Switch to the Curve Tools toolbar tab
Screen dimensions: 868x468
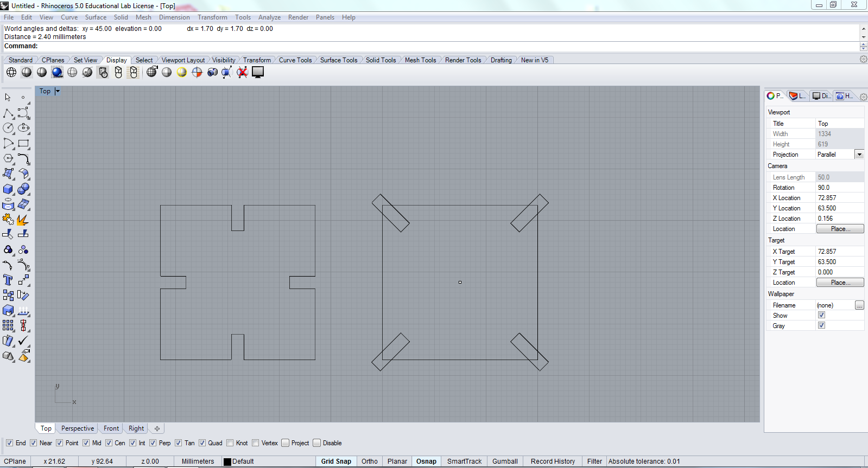coord(295,60)
